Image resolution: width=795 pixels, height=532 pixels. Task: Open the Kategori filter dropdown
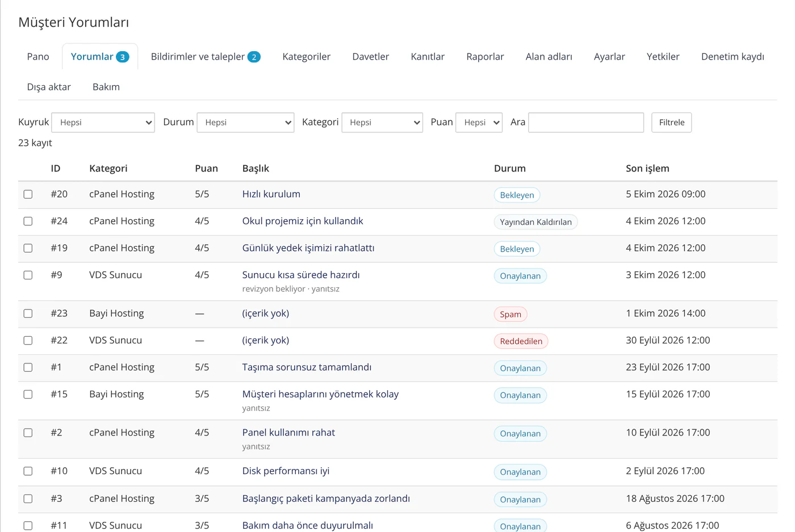(x=382, y=123)
